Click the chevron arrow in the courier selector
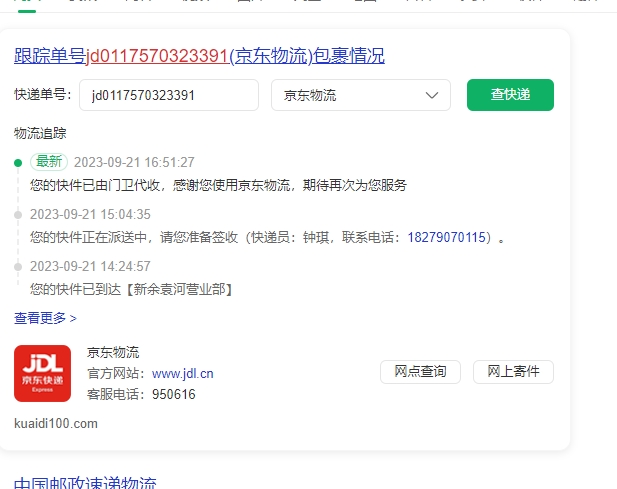Image resolution: width=617 pixels, height=489 pixels. point(432,96)
